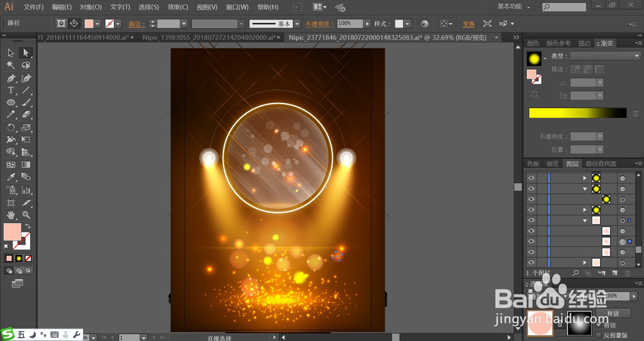Open the 基本 brush definition dropdown
644x341 pixels.
298,24
